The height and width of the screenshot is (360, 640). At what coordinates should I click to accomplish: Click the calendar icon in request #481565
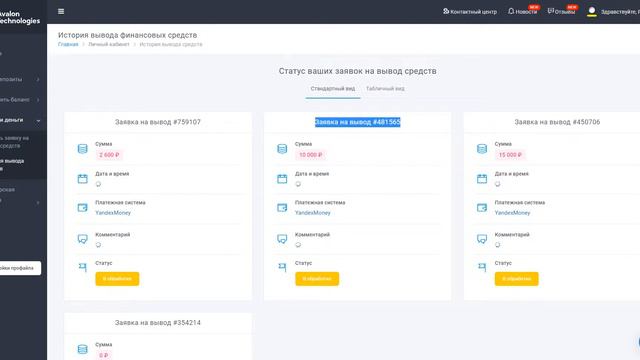282,179
